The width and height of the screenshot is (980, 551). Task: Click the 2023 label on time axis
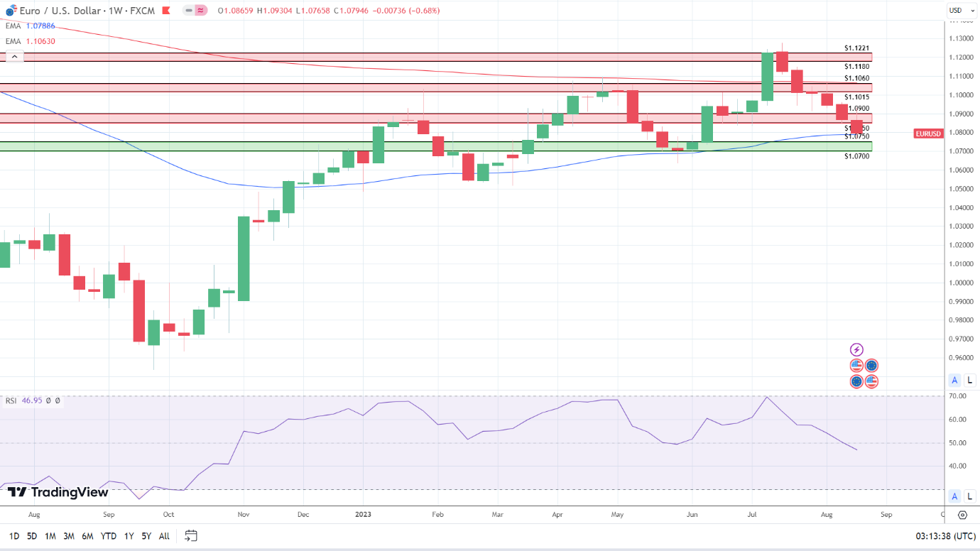coord(363,514)
